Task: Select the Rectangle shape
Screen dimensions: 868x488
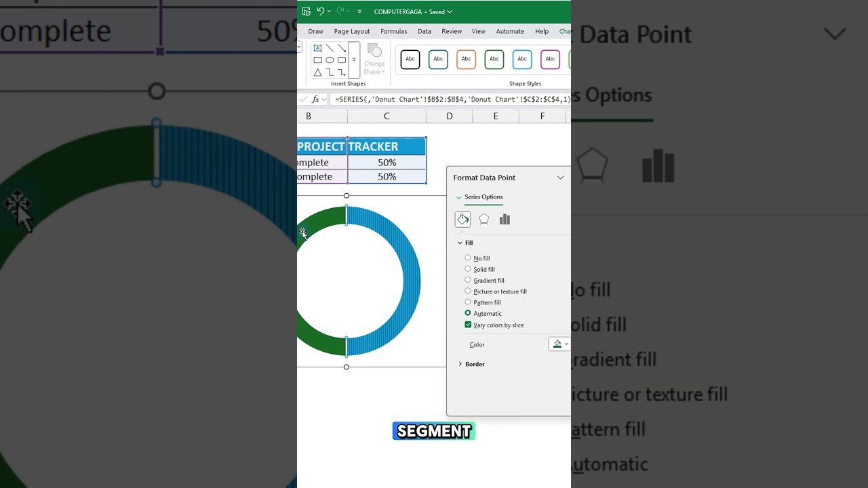Action: (317, 60)
